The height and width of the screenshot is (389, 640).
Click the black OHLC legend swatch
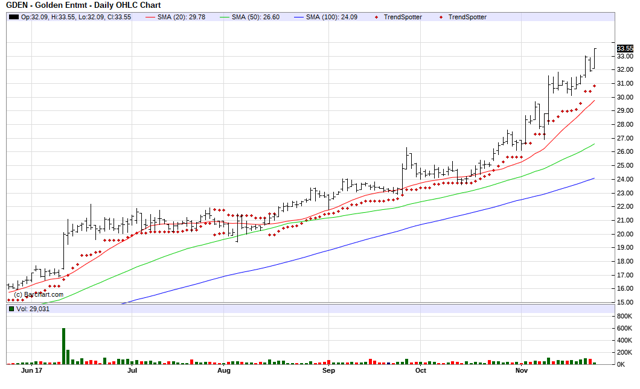(14, 17)
